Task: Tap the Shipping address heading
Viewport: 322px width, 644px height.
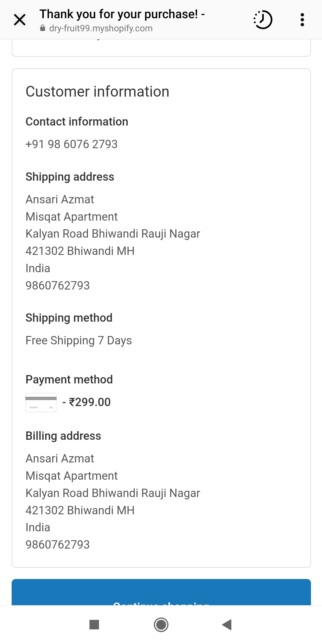Action: (x=70, y=177)
